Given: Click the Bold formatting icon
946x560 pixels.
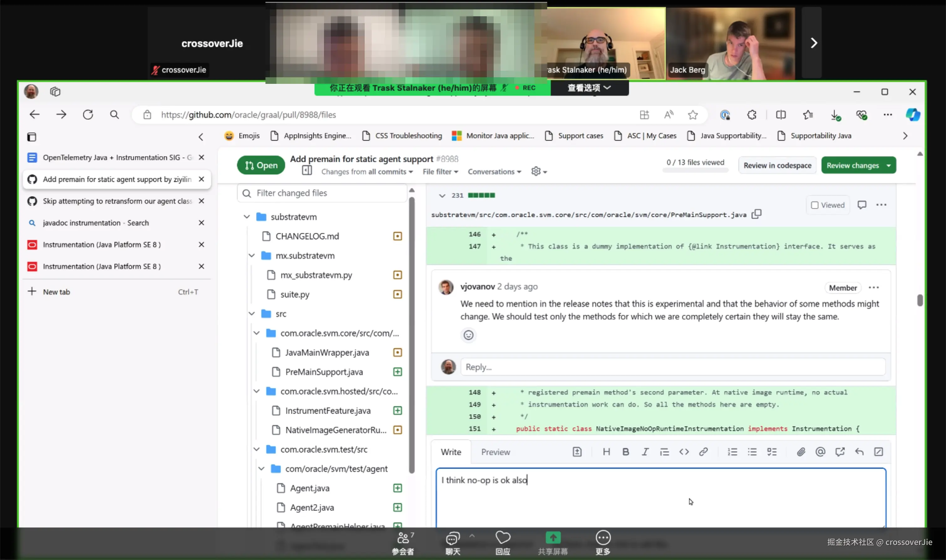Looking at the screenshot, I should (625, 452).
